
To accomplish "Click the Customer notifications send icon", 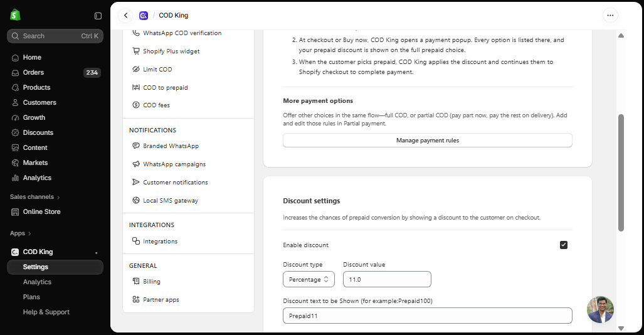I will [136, 182].
